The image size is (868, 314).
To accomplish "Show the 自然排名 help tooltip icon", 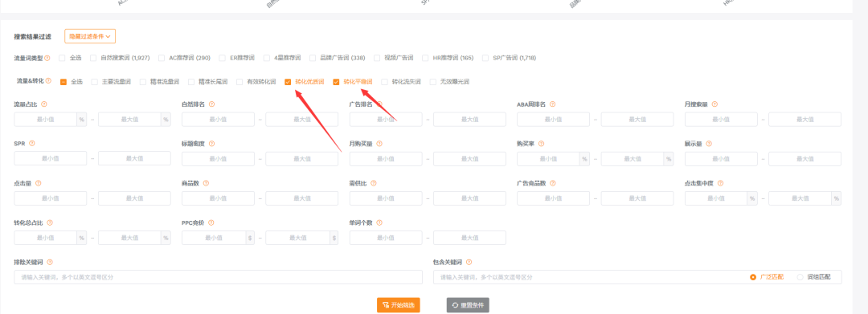I will [211, 104].
